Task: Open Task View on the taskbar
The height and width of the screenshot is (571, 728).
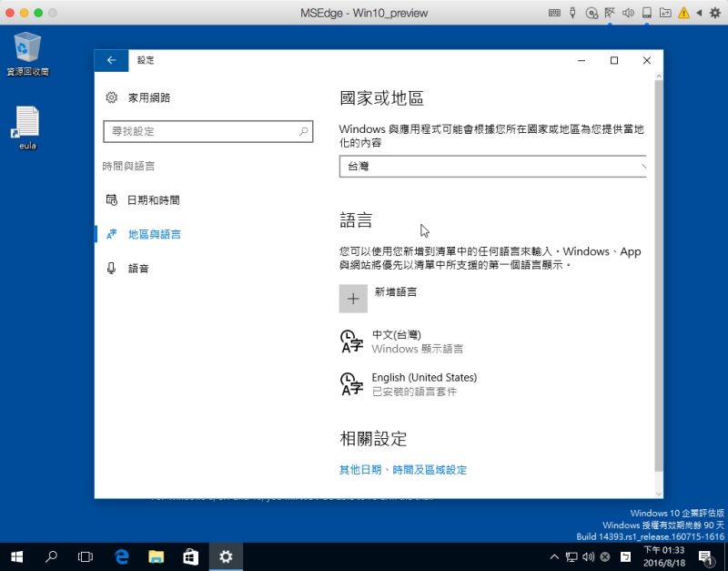Action: pos(86,556)
